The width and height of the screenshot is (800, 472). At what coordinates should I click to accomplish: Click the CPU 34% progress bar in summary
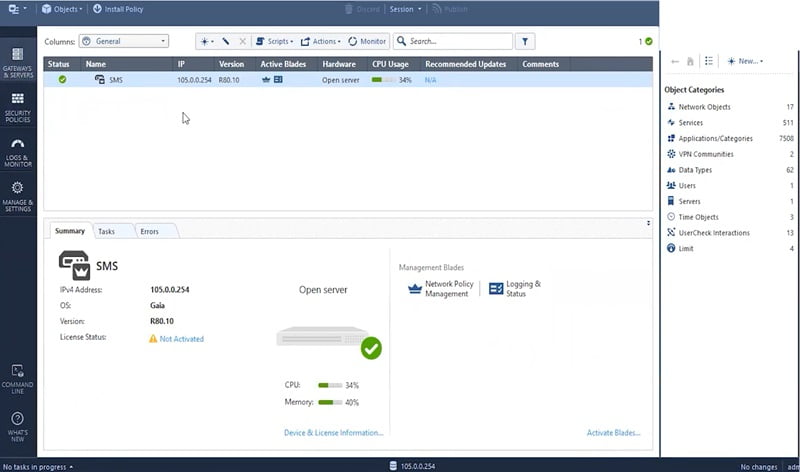[330, 385]
